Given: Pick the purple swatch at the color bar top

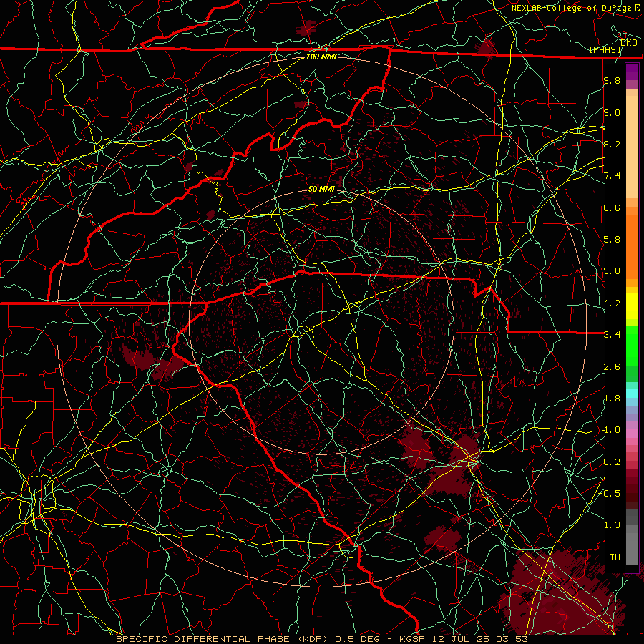Looking at the screenshot, I should point(632,72).
